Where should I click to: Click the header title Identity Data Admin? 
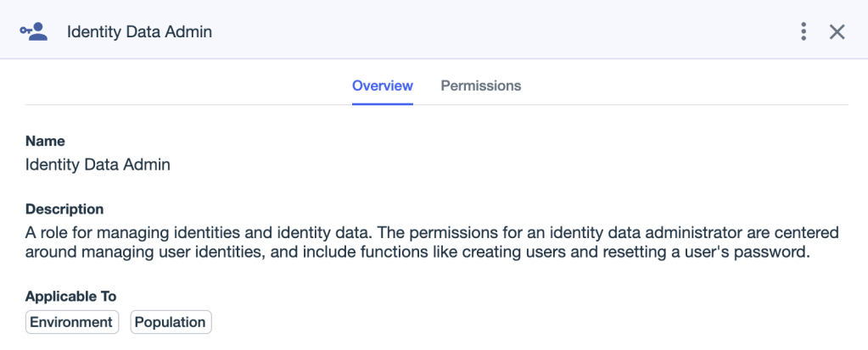coord(139,32)
